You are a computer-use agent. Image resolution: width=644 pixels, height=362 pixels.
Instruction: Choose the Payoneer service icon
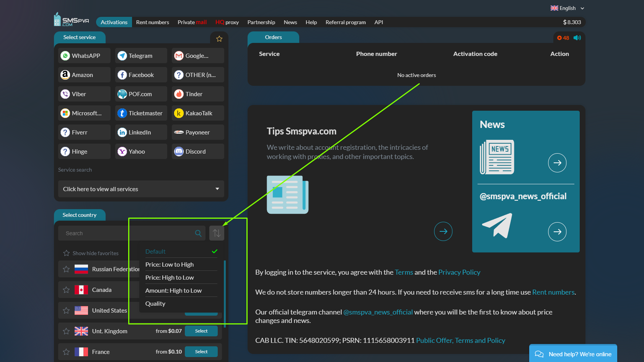179,133
